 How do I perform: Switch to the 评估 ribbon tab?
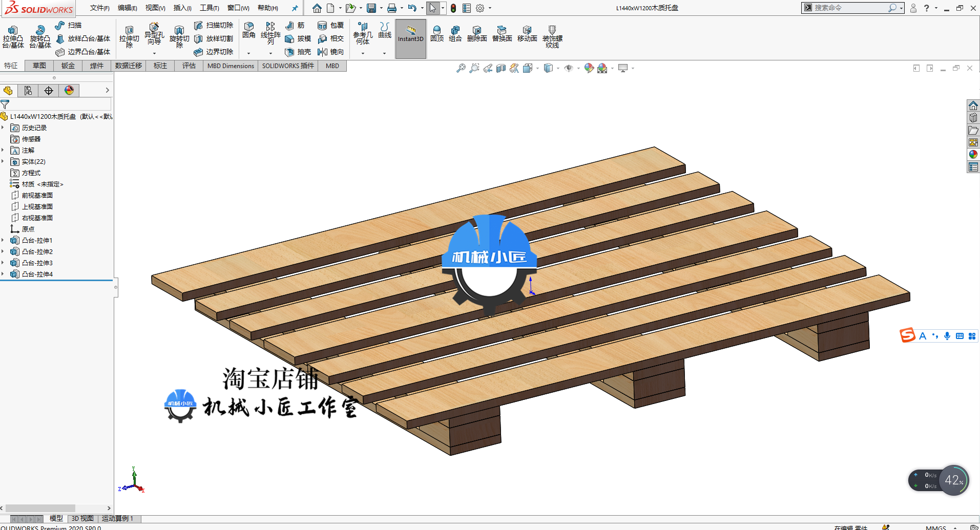coord(189,66)
